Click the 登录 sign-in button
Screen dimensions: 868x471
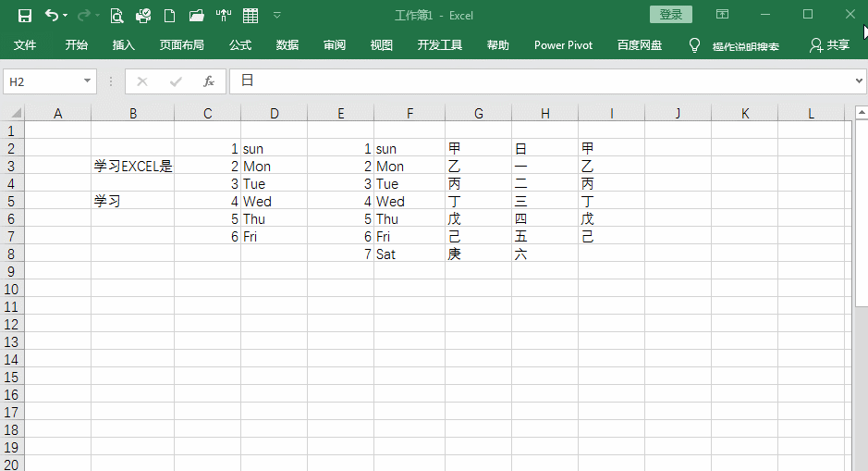coord(671,15)
